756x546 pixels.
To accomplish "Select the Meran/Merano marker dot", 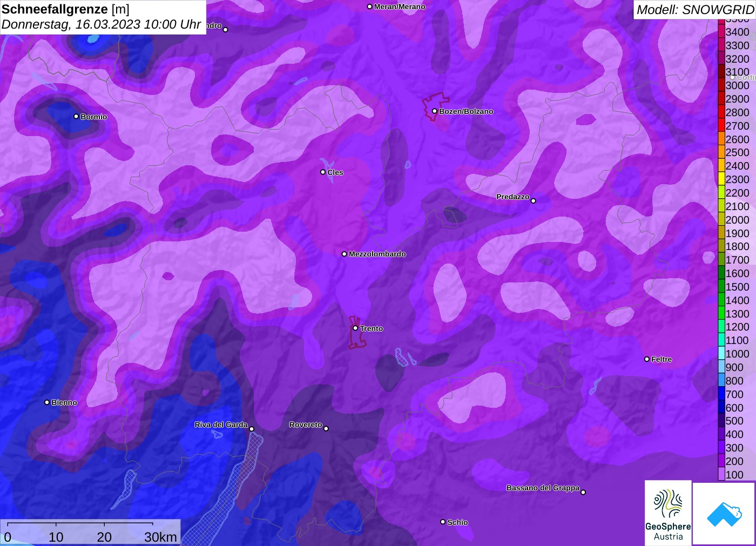I will click(369, 6).
